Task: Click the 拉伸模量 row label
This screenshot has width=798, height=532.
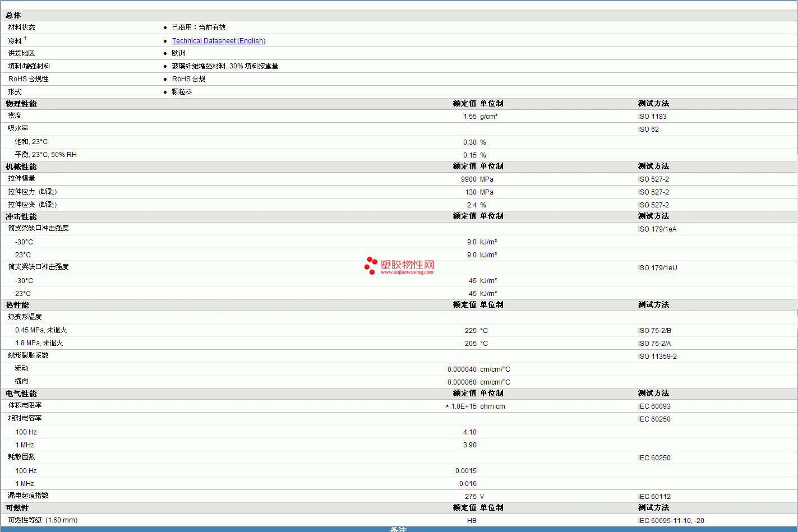Action: point(22,178)
